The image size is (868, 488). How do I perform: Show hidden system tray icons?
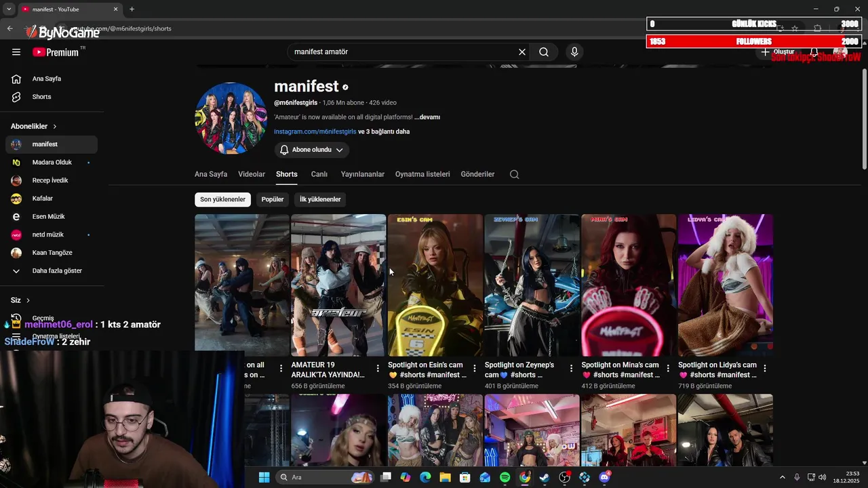[782, 477]
